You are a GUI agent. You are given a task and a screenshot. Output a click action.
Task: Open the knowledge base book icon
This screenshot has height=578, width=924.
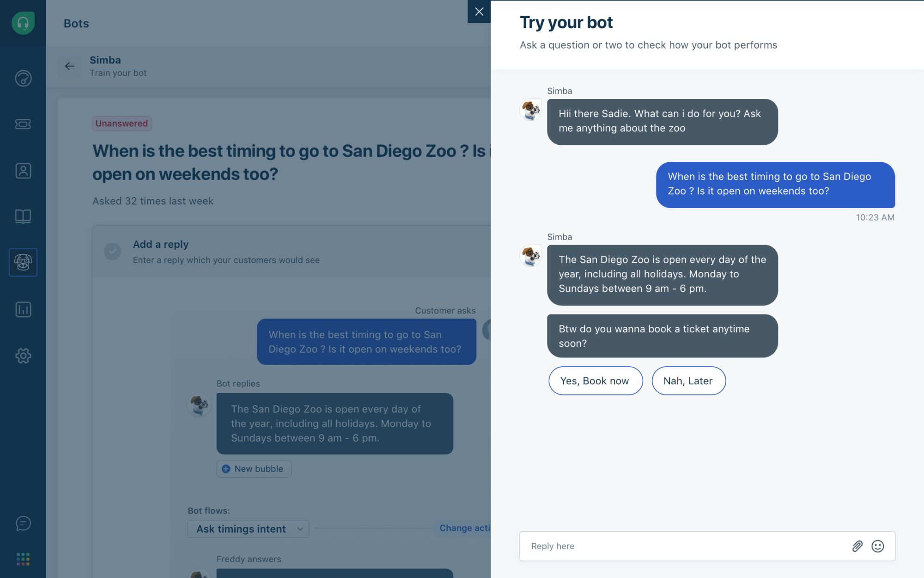tap(23, 216)
